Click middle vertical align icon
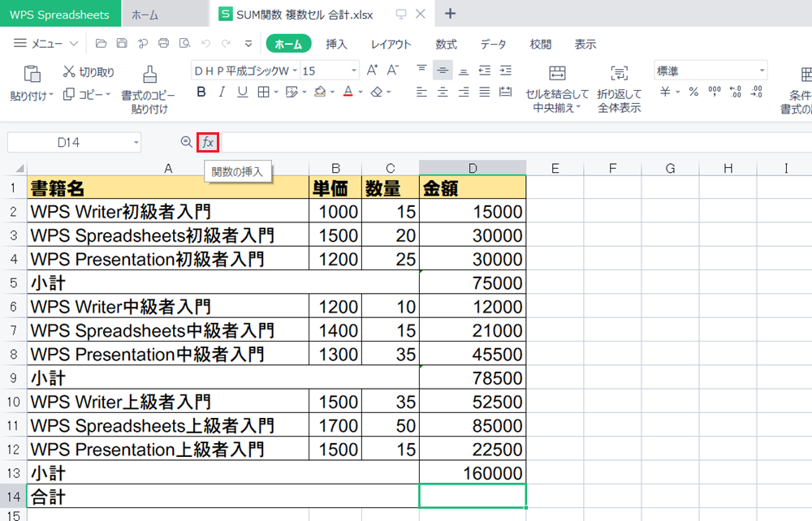The image size is (812, 521). click(443, 70)
